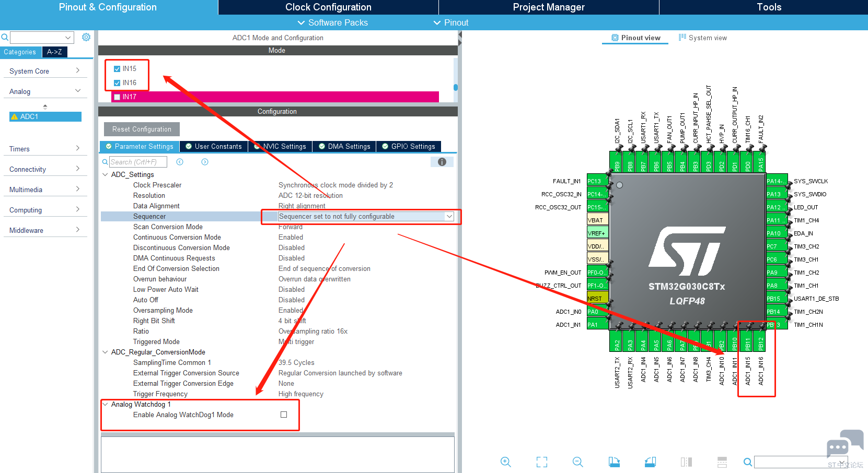
Task: Click the Reset Configuration button
Action: pyautogui.click(x=142, y=129)
